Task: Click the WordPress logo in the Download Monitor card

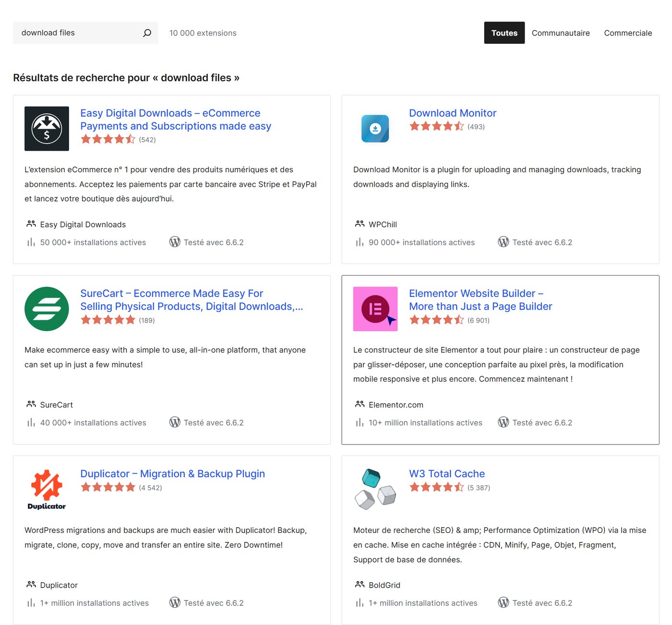Action: pyautogui.click(x=504, y=242)
